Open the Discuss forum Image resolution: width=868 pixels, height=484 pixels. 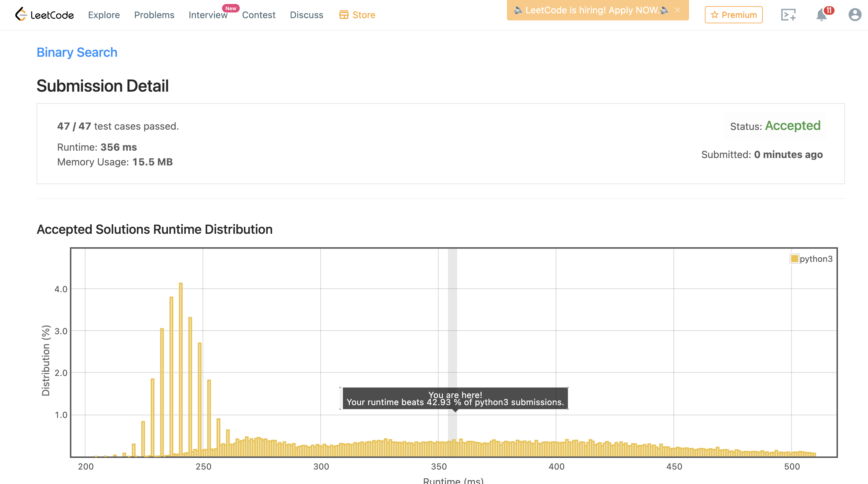tap(306, 15)
